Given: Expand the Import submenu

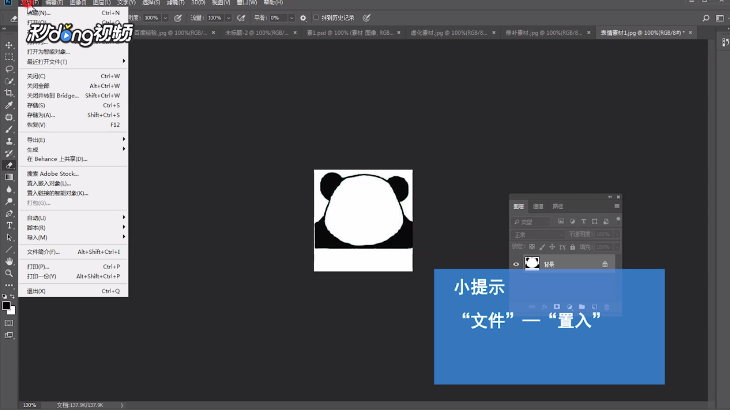Looking at the screenshot, I should 73,237.
